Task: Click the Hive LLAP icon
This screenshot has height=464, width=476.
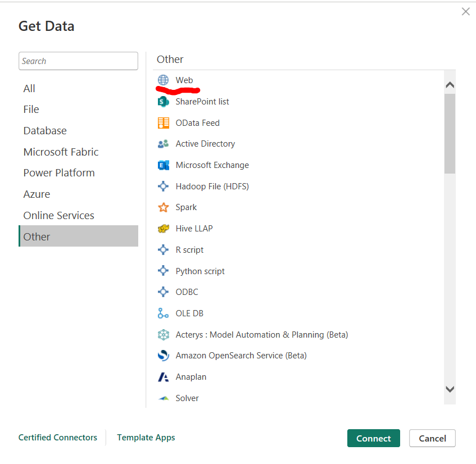Action: pos(164,229)
